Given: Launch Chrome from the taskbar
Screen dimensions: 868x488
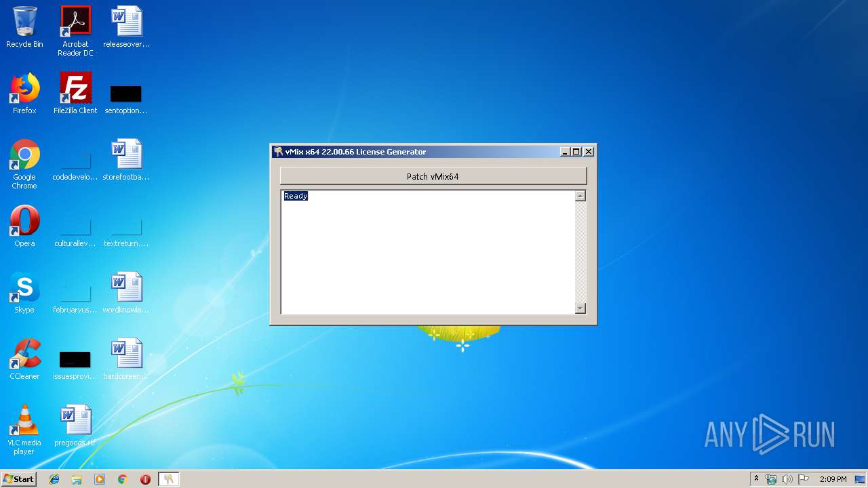Looking at the screenshot, I should [x=123, y=479].
